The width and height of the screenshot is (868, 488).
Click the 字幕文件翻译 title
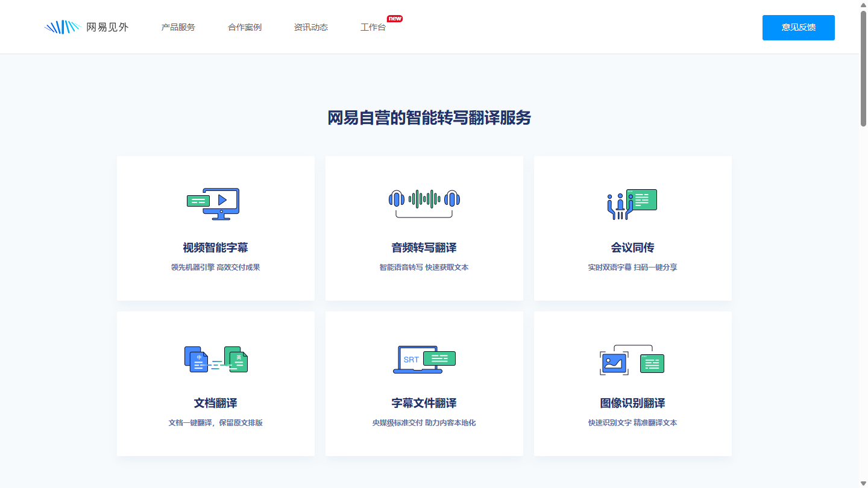point(424,403)
